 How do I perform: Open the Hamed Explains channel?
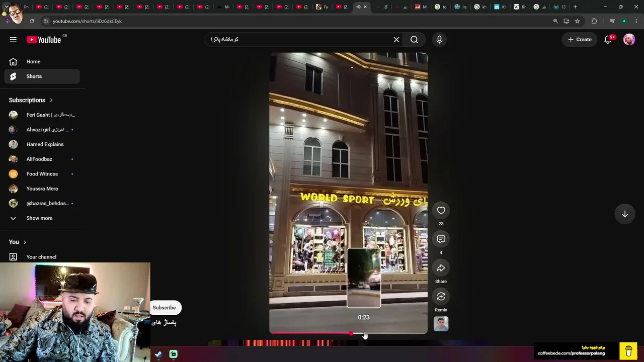click(42, 144)
